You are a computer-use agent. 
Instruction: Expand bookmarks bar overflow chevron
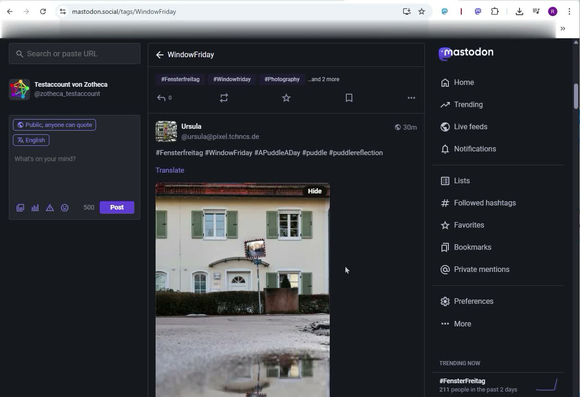563,28
